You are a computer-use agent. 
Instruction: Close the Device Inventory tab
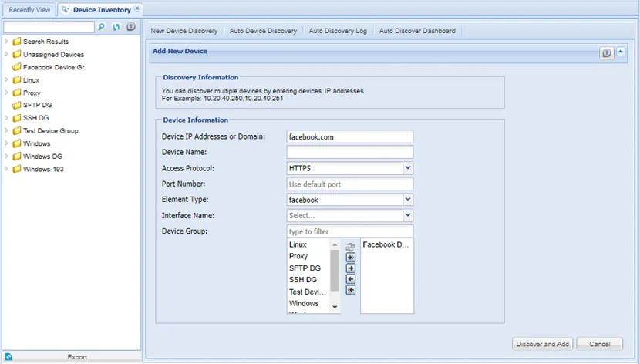click(x=137, y=8)
